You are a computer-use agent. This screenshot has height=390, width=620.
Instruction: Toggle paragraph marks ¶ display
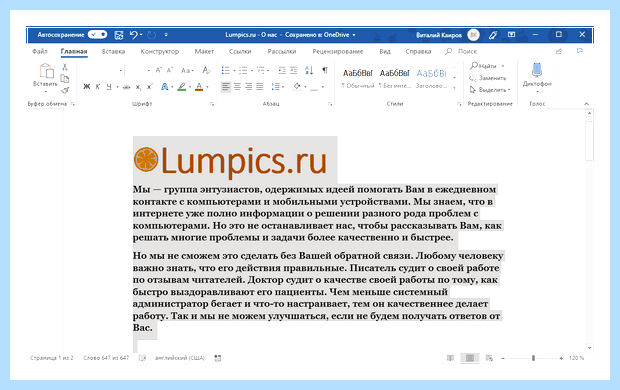pos(325,70)
